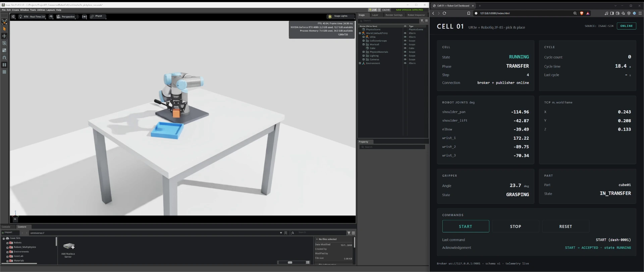This screenshot has height=272, width=644.
Task: Click the Brave Shields lion icon
Action: pos(582,13)
